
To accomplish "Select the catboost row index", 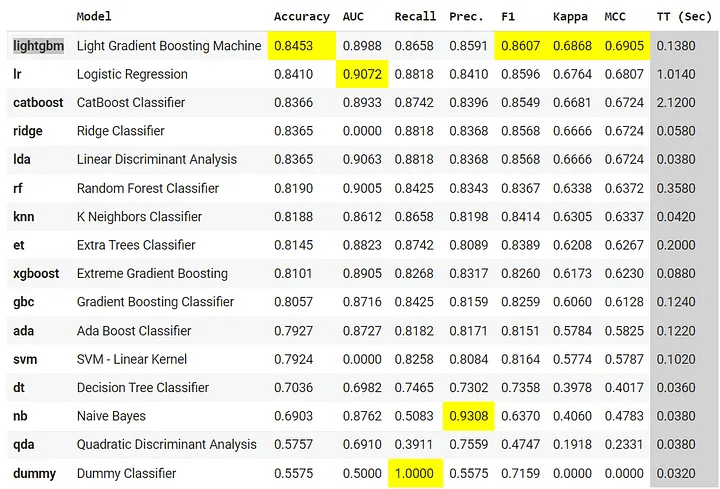I will coord(38,103).
